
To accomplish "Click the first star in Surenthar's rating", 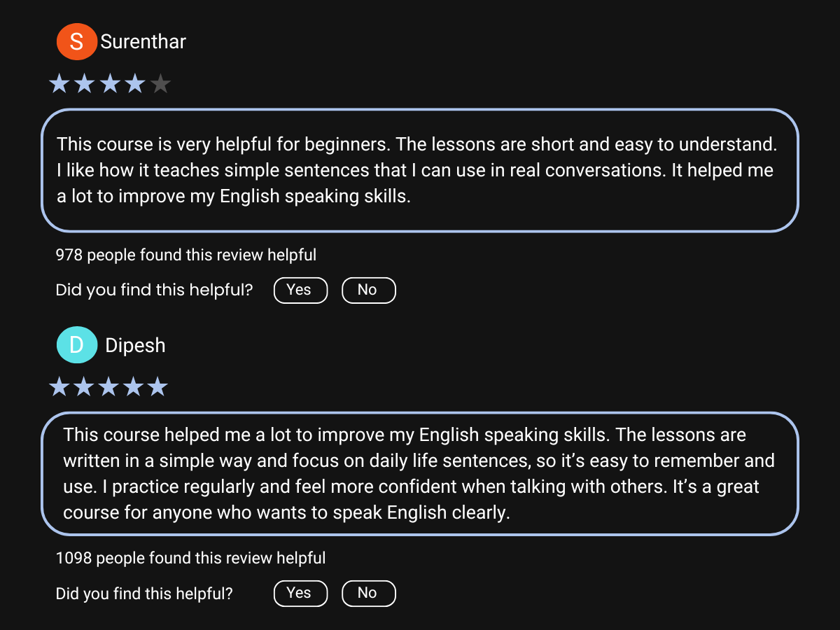I will pyautogui.click(x=59, y=85).
